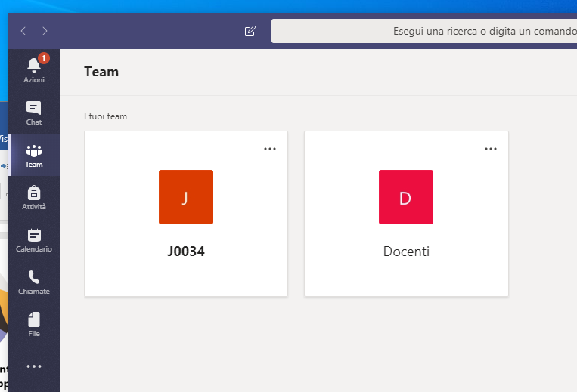Click the 'I tuoi team' label
Screen dimensions: 577x392
point(105,116)
